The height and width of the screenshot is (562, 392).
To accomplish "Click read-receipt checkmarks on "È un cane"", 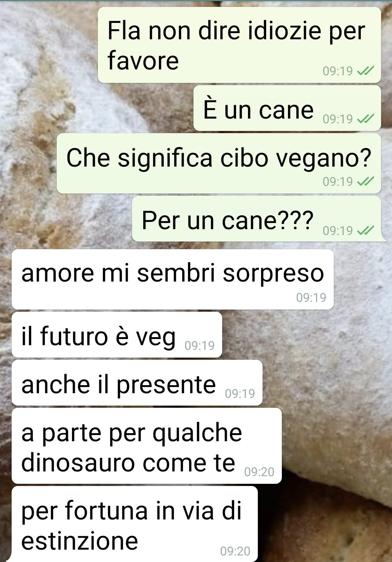I will (x=365, y=119).
